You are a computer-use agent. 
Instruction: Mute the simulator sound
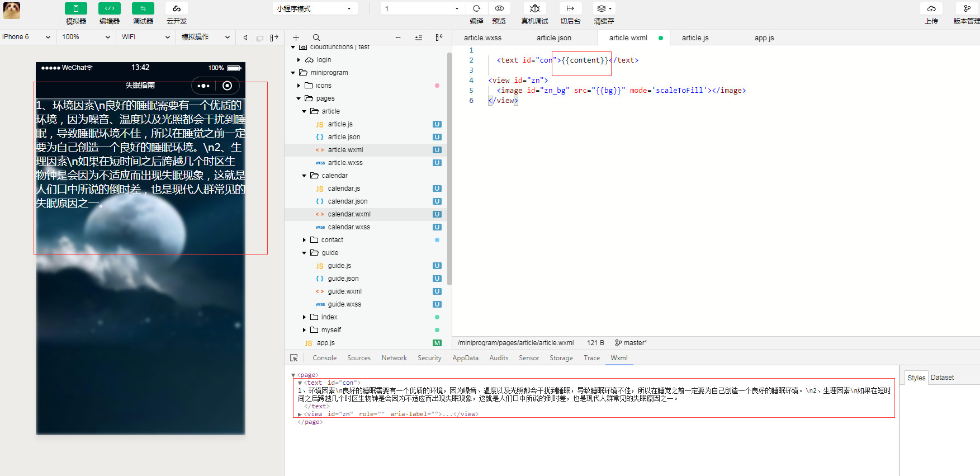click(245, 37)
